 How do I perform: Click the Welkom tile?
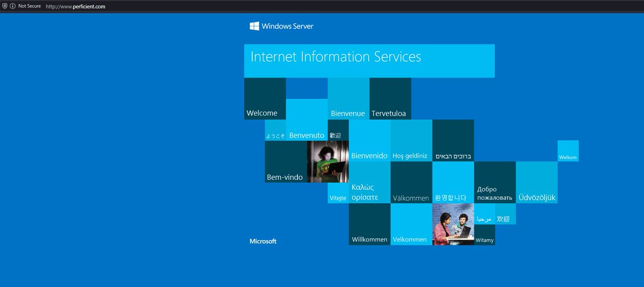tap(568, 150)
